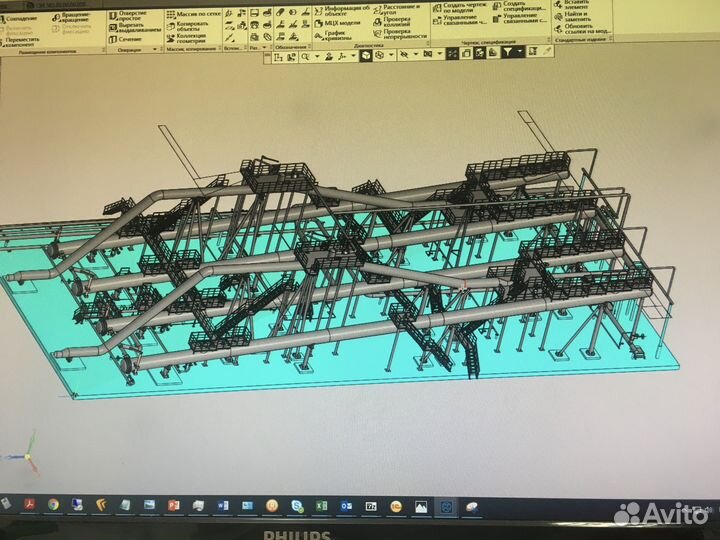Toggle the filter funnel button
Screen dimensions: 720x540
(507, 52)
